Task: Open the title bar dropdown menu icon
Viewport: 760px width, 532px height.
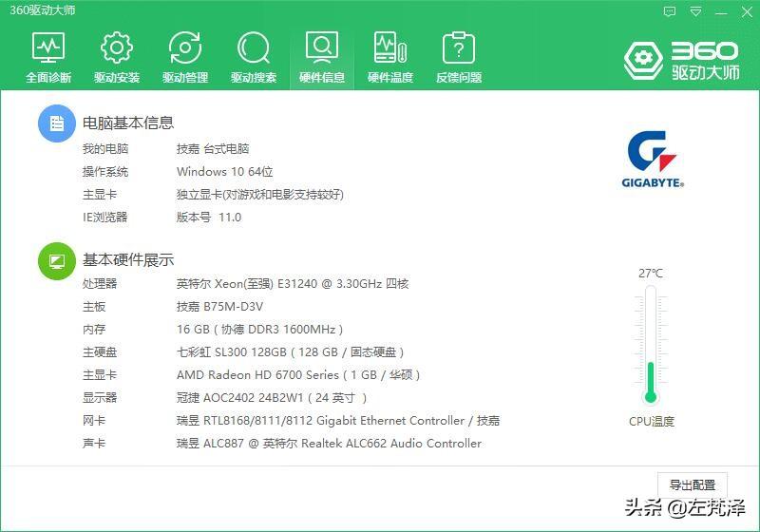Action: 695,11
